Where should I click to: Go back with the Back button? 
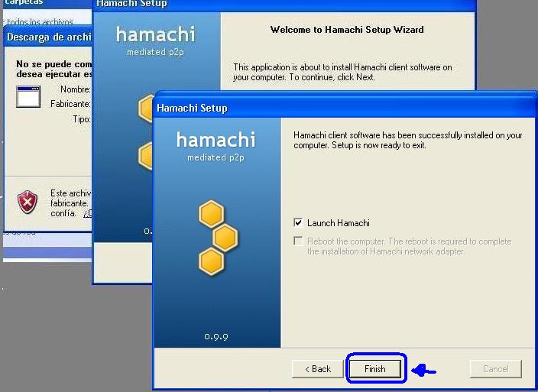click(x=318, y=369)
